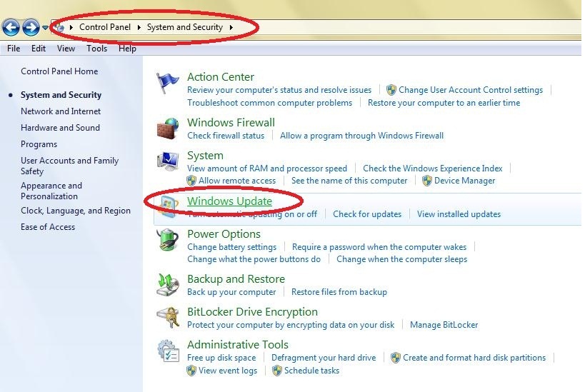This screenshot has width=585, height=392.
Task: Open the View menu
Action: point(66,49)
